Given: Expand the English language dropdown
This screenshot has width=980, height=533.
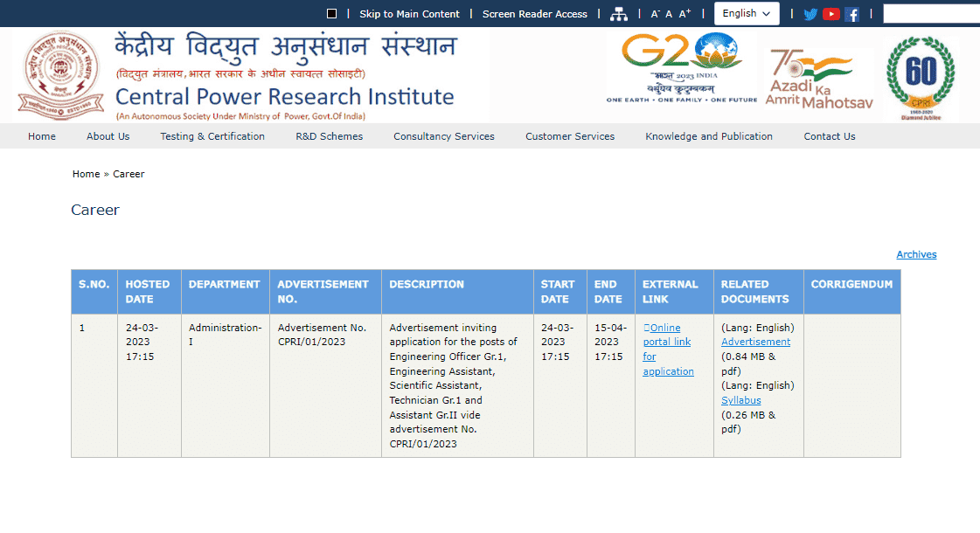Looking at the screenshot, I should [747, 13].
